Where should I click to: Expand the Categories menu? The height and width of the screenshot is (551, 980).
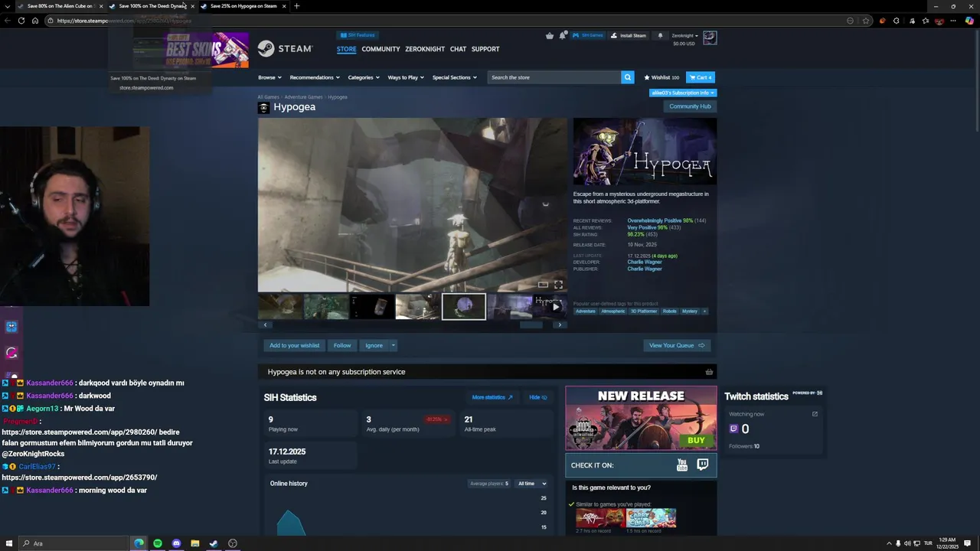point(364,77)
